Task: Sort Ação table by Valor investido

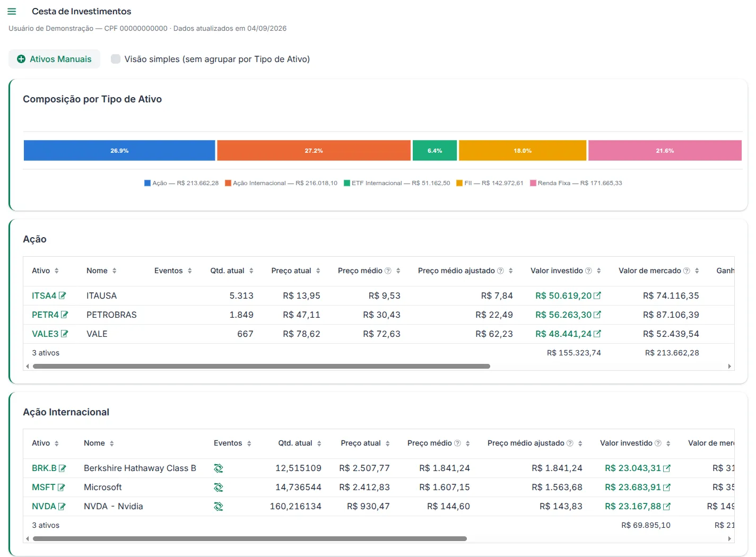Action: tap(599, 271)
